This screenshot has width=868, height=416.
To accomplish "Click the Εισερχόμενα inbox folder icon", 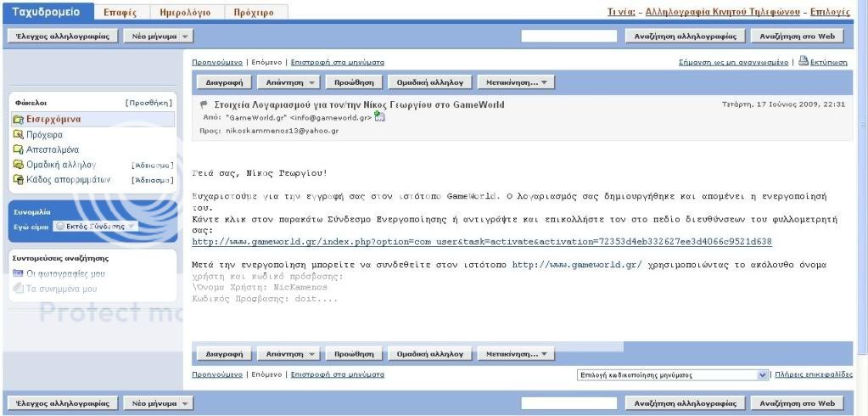I will click(x=18, y=120).
